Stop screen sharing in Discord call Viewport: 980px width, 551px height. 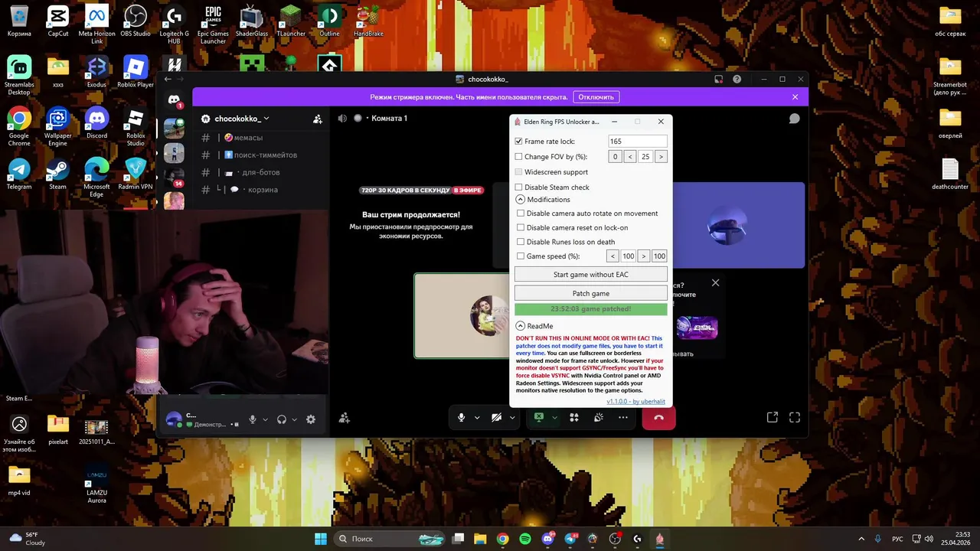539,417
